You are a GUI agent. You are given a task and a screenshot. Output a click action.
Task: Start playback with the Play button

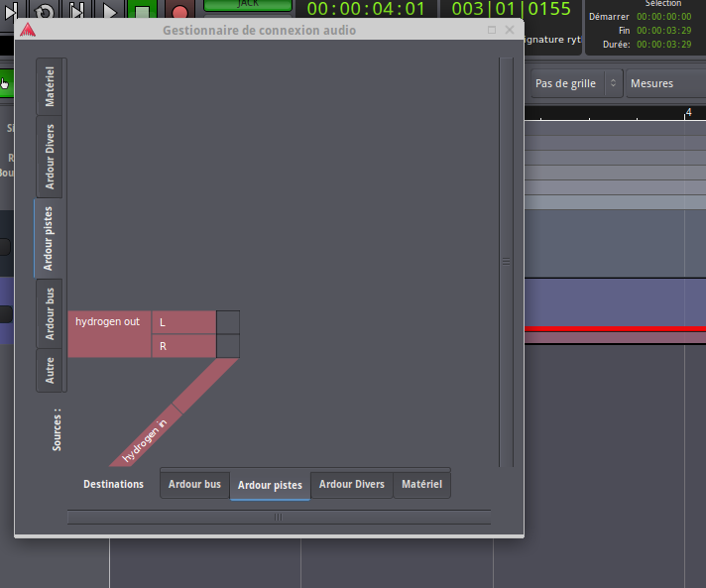[x=109, y=11]
